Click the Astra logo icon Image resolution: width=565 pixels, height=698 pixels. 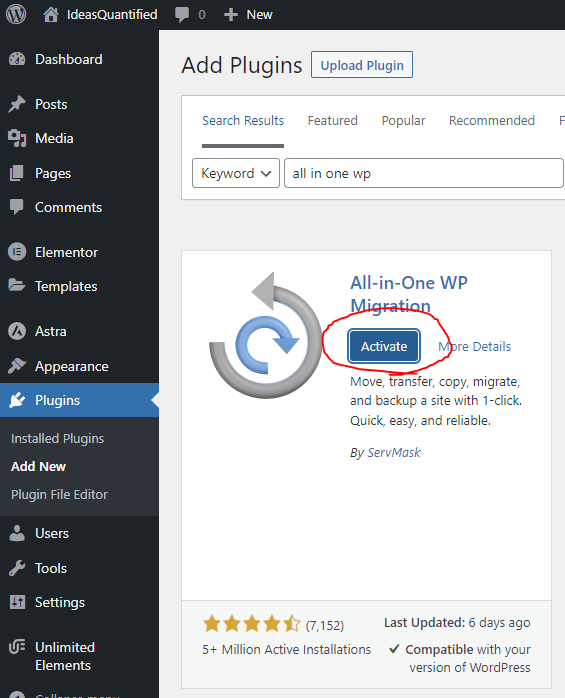click(x=17, y=331)
